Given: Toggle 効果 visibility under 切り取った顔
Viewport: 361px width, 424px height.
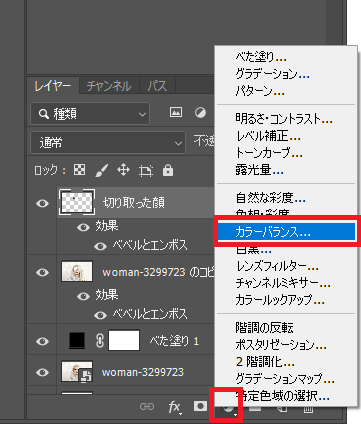Looking at the screenshot, I should 83,227.
